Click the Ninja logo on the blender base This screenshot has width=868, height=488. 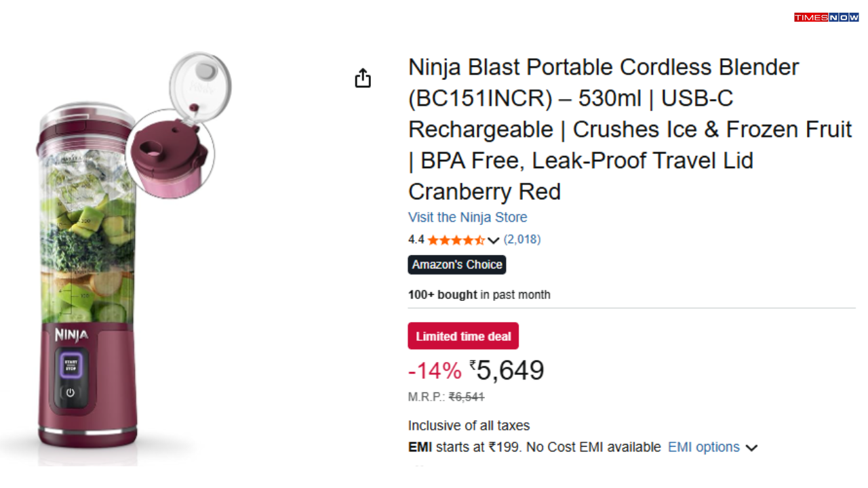click(70, 335)
